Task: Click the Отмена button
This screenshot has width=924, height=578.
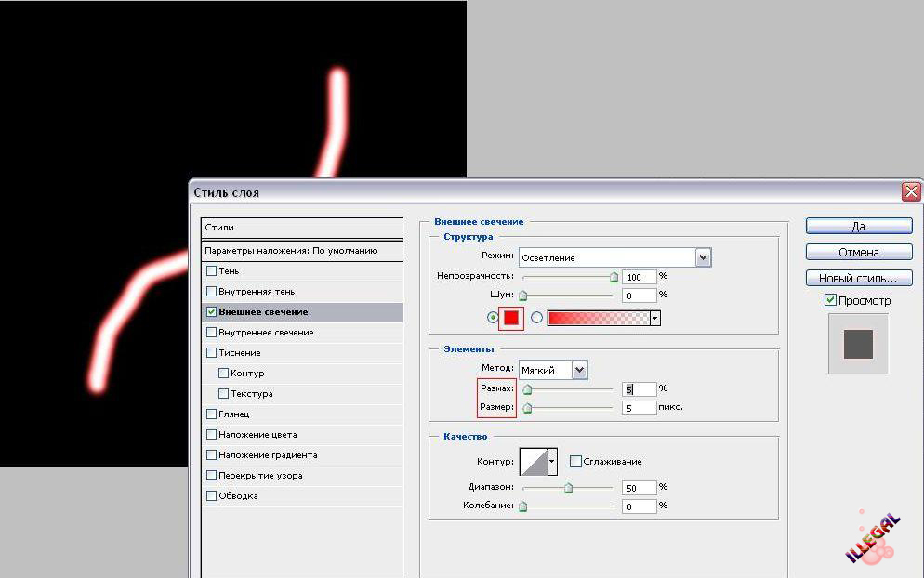Action: coord(858,252)
